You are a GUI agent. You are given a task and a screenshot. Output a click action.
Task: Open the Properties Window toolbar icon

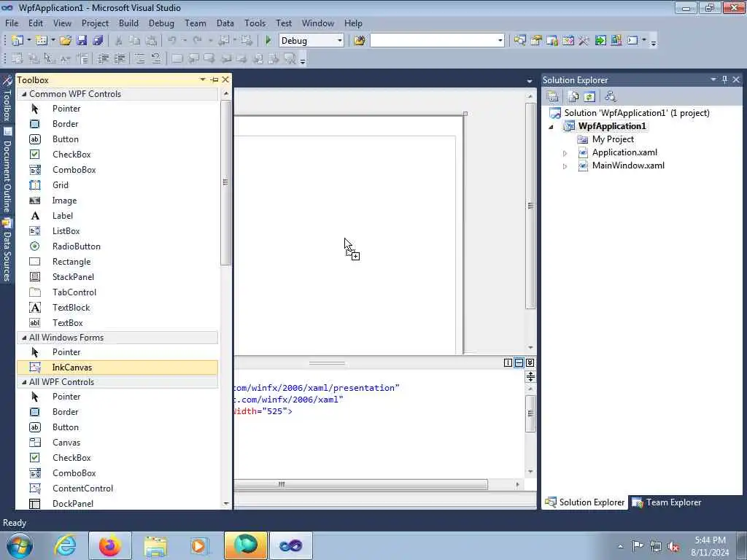pyautogui.click(x=536, y=41)
